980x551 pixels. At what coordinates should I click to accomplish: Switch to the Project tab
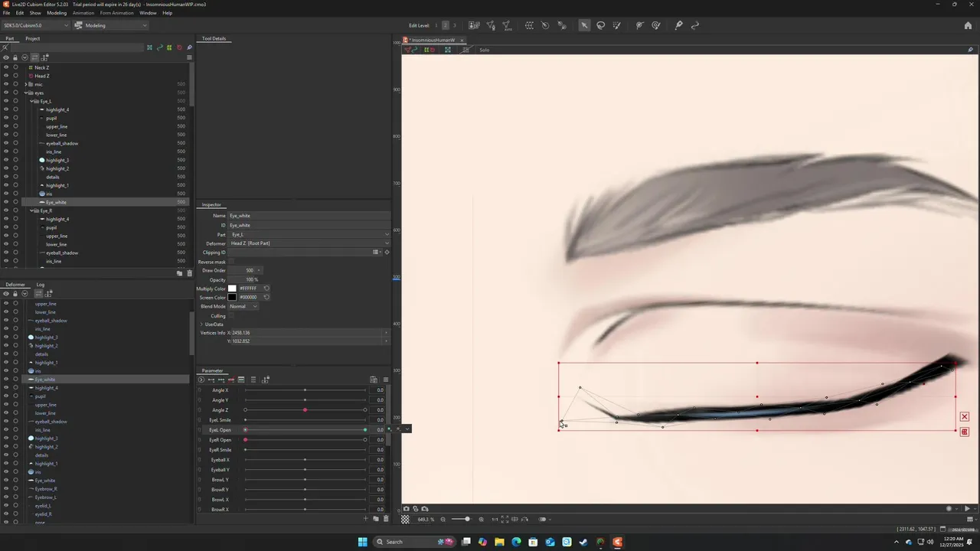click(x=32, y=38)
